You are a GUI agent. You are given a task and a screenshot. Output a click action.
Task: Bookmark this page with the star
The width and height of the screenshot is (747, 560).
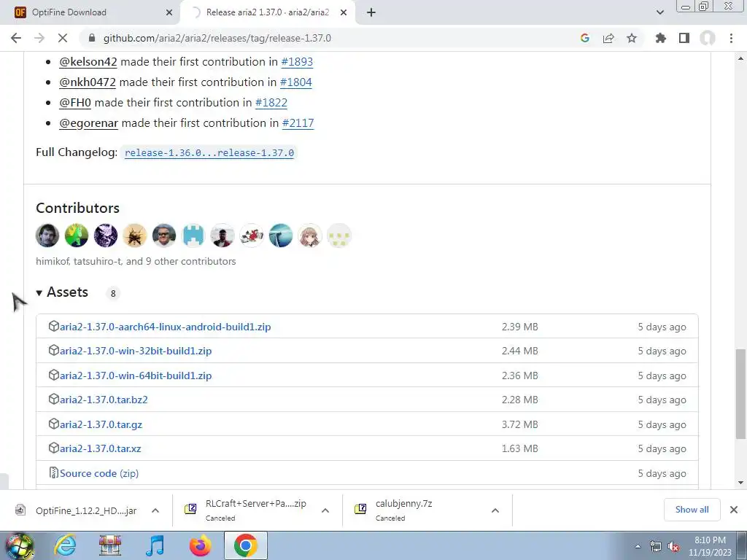(632, 38)
